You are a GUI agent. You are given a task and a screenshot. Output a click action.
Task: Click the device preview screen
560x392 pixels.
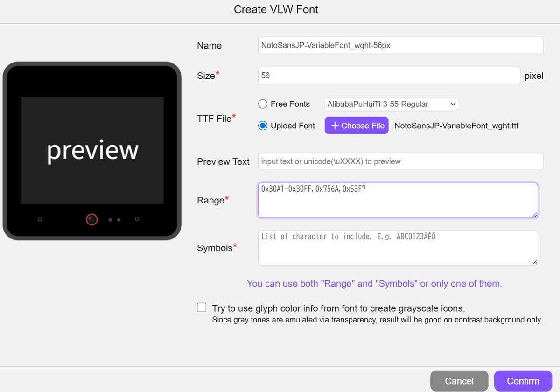coord(92,150)
